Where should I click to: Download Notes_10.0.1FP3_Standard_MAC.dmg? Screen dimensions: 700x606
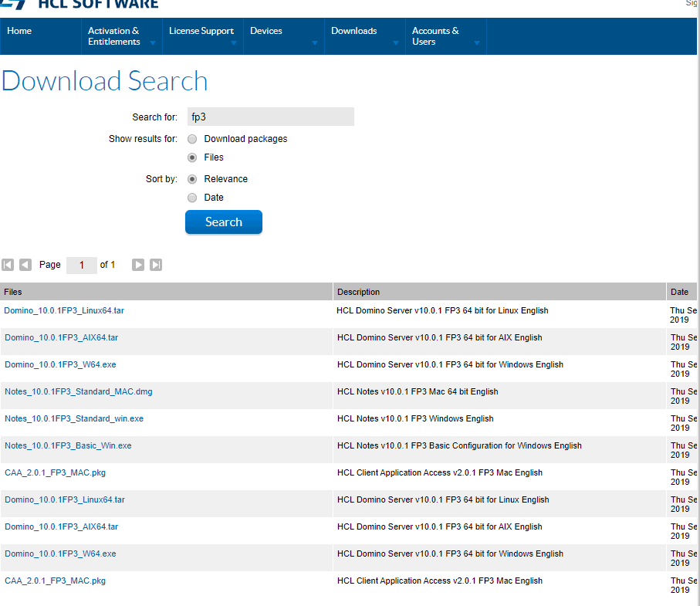(x=79, y=391)
